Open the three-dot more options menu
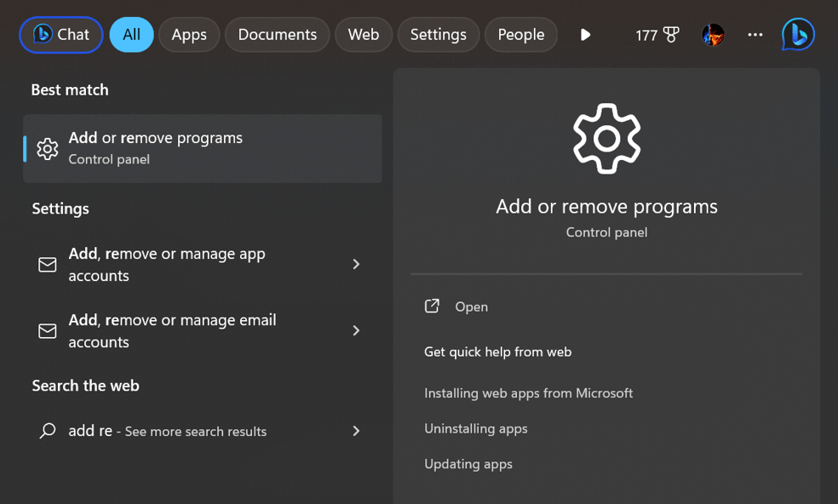 tap(755, 35)
